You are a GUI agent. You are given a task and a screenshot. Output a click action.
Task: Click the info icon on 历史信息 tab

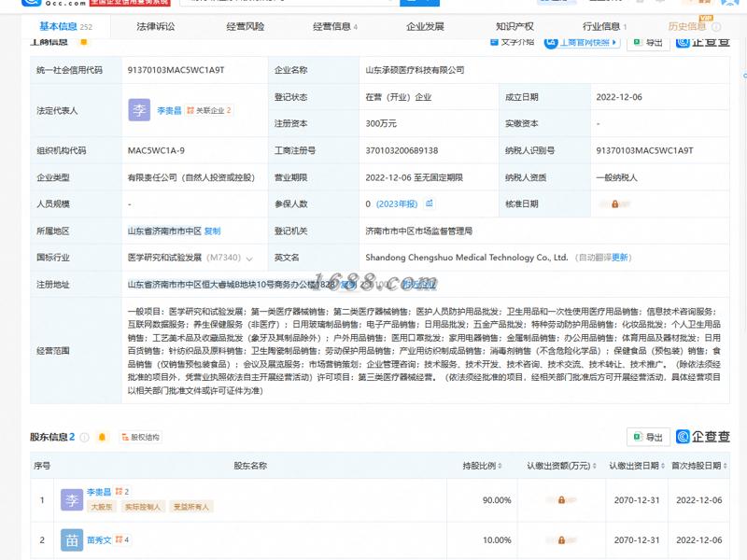point(715,27)
